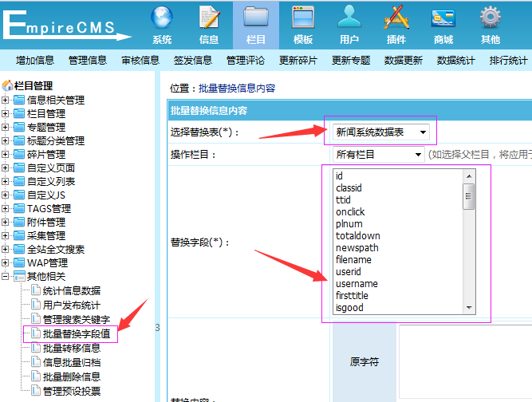Screen dimensions: 532x402
Task: Open 自定义列表 tree item
Action: [51, 182]
